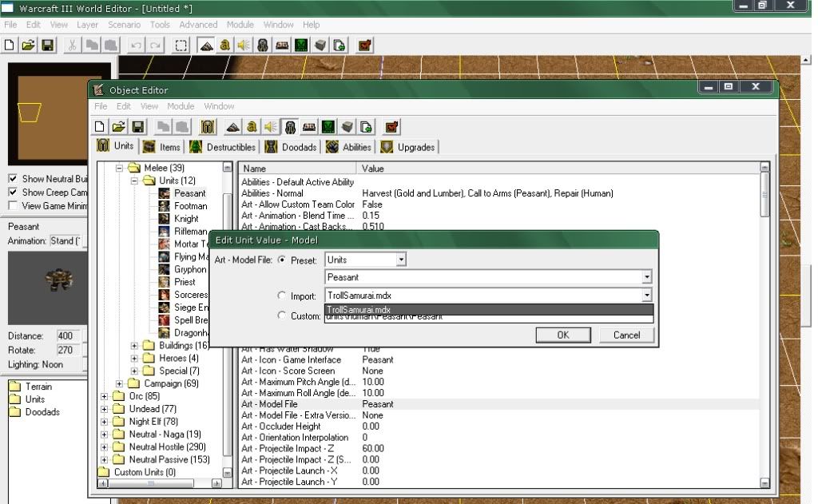Switch to the Items tab
This screenshot has width=818, height=504.
click(161, 147)
